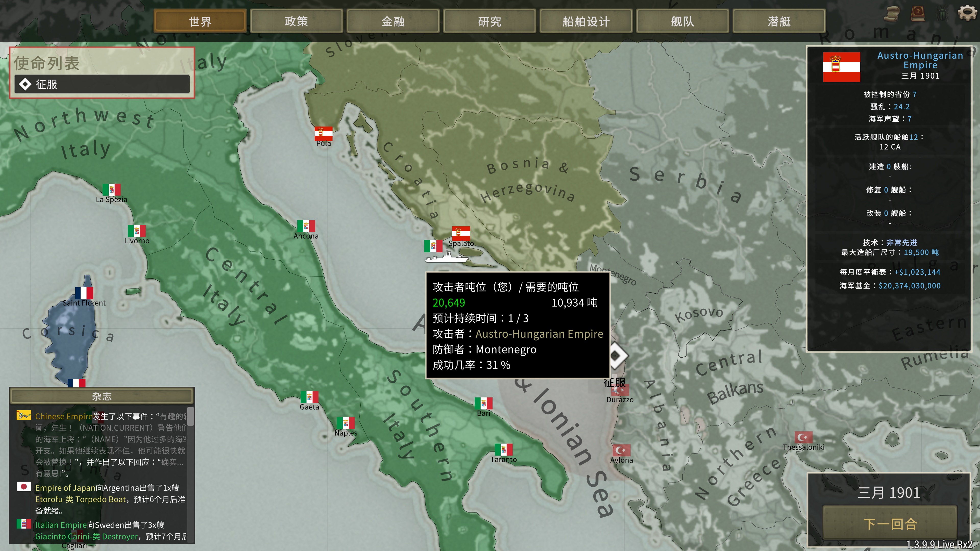Click Italian Empire link in journal

point(61,525)
